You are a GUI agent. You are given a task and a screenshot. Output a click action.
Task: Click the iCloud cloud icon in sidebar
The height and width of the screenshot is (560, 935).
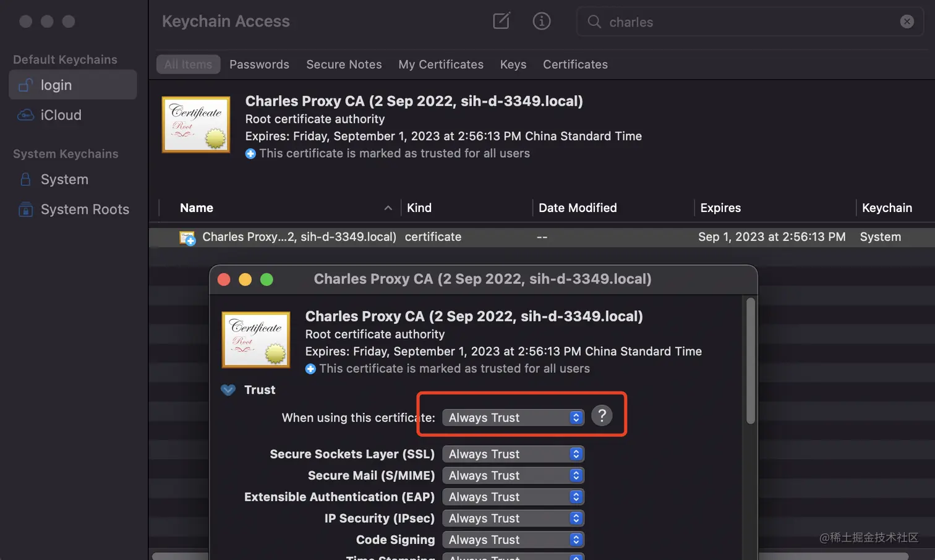point(25,115)
